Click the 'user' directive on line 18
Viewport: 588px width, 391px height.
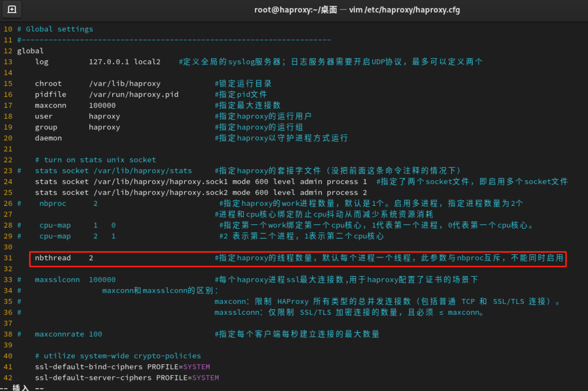click(44, 116)
